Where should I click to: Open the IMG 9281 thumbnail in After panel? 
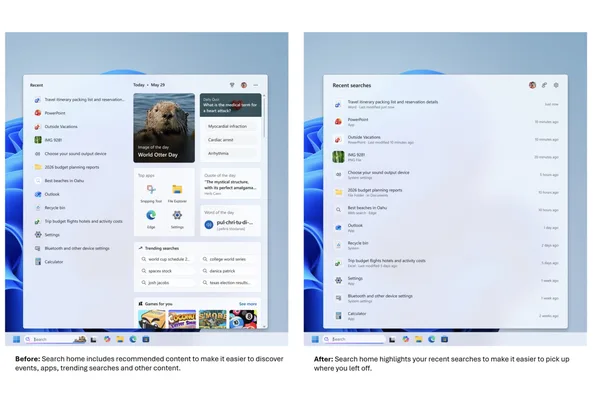point(338,157)
